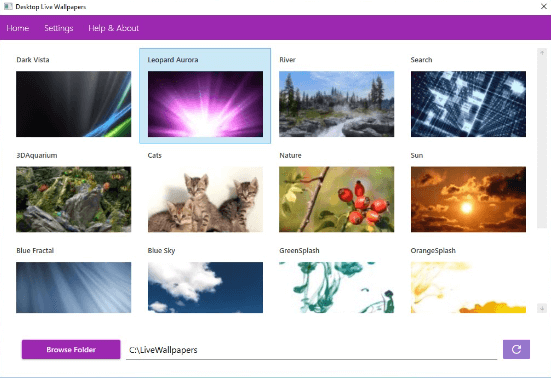Select the 3DAquarium wallpaper thumbnail
Image resolution: width=551 pixels, height=378 pixels.
tap(73, 199)
